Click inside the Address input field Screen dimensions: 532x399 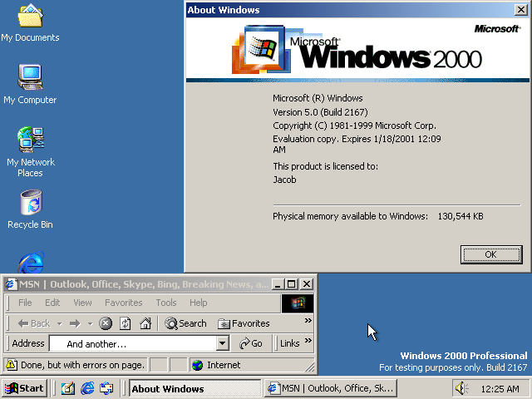133,343
